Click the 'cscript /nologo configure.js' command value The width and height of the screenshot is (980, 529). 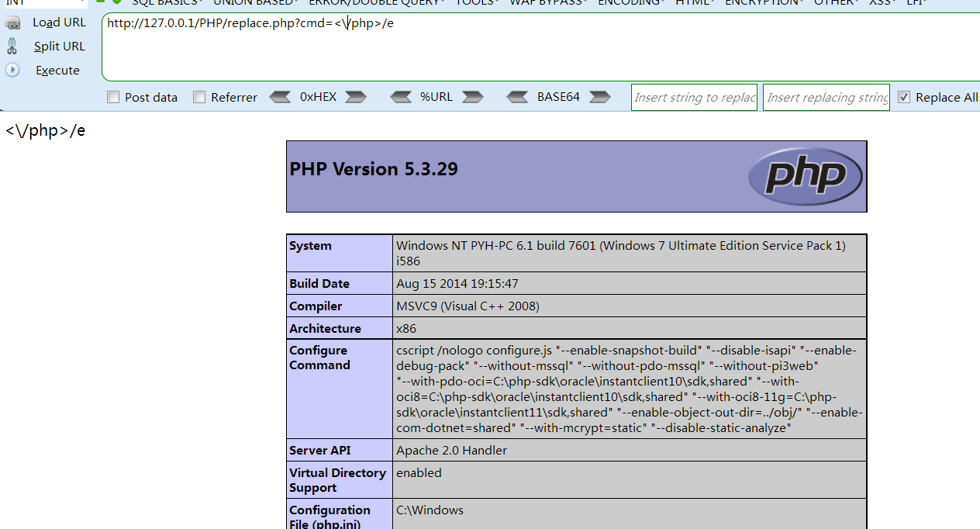[629, 389]
